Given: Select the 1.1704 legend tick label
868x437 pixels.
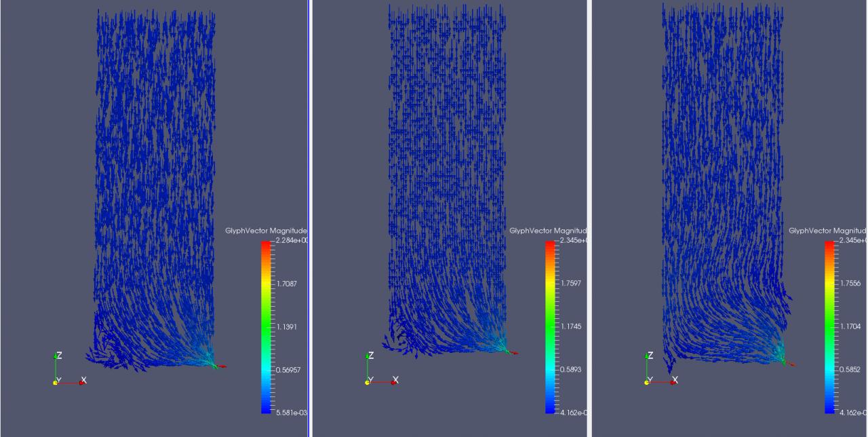Looking at the screenshot, I should click(x=850, y=326).
